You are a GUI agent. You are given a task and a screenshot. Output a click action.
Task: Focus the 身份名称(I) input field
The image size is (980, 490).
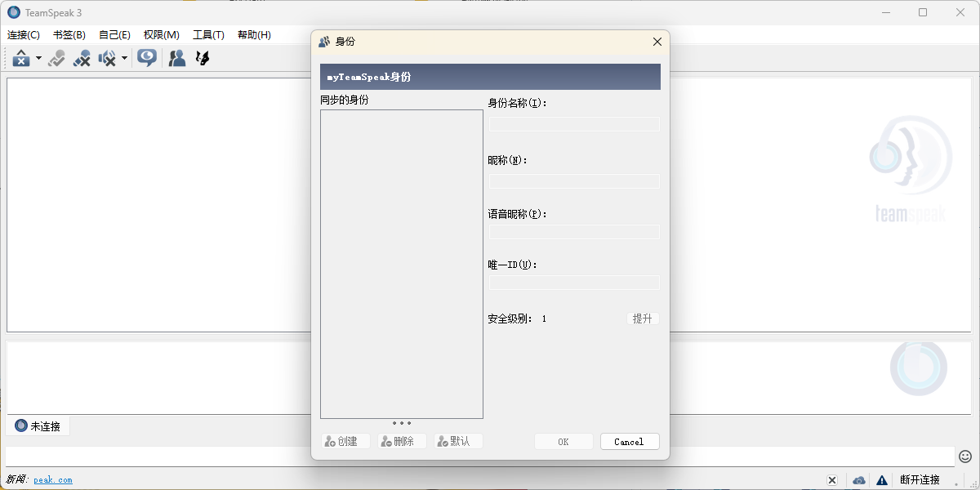(x=573, y=124)
